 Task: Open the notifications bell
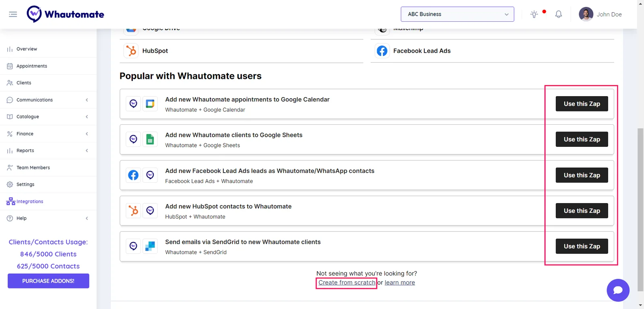[x=559, y=14]
